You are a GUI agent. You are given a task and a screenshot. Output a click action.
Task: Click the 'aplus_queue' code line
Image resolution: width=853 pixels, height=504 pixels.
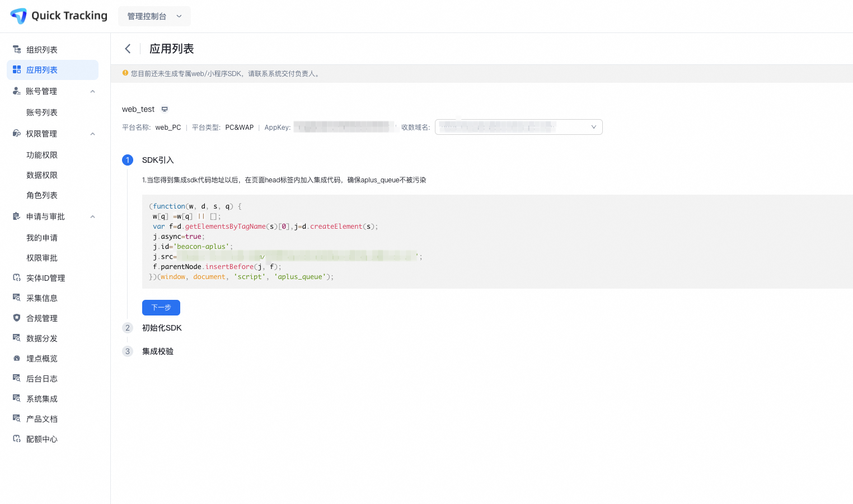click(x=241, y=277)
